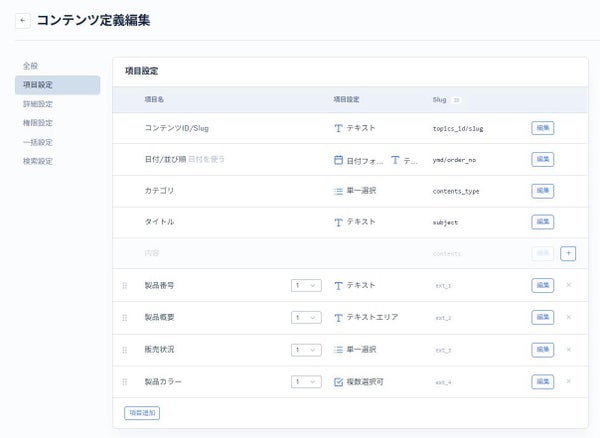
Task: Add the 内容 field with plus icon
Action: tap(568, 253)
